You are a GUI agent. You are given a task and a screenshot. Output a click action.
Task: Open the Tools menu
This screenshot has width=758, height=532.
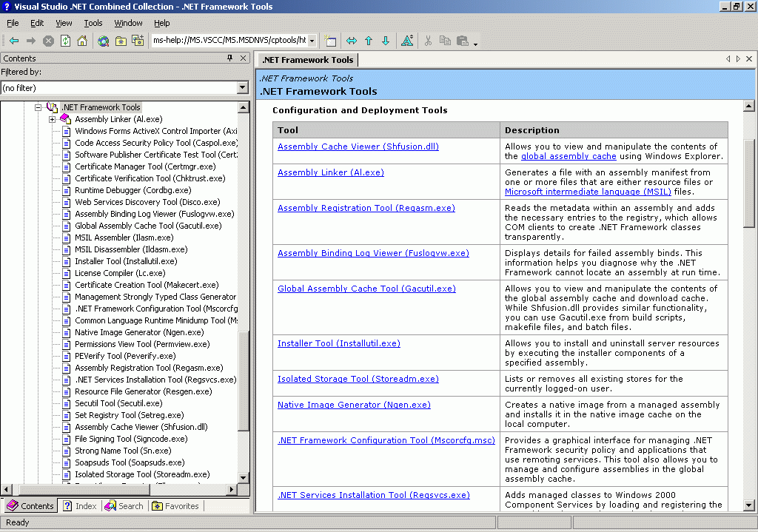pos(93,23)
